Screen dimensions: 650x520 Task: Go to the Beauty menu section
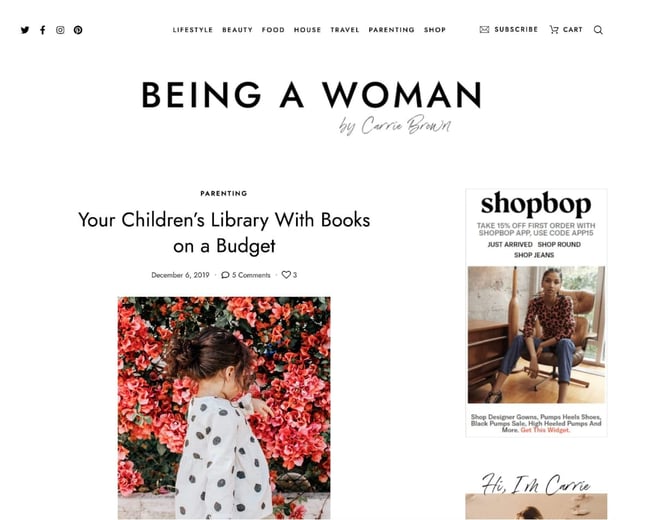[x=237, y=30]
